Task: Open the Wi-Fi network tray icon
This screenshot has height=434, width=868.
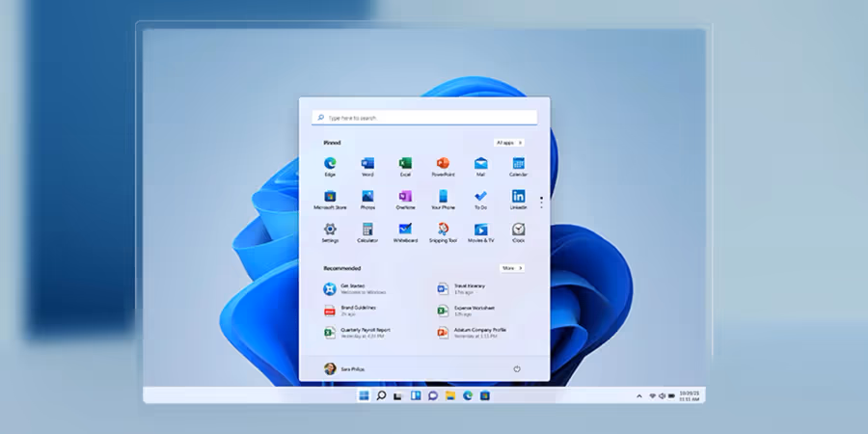Action: (x=653, y=395)
